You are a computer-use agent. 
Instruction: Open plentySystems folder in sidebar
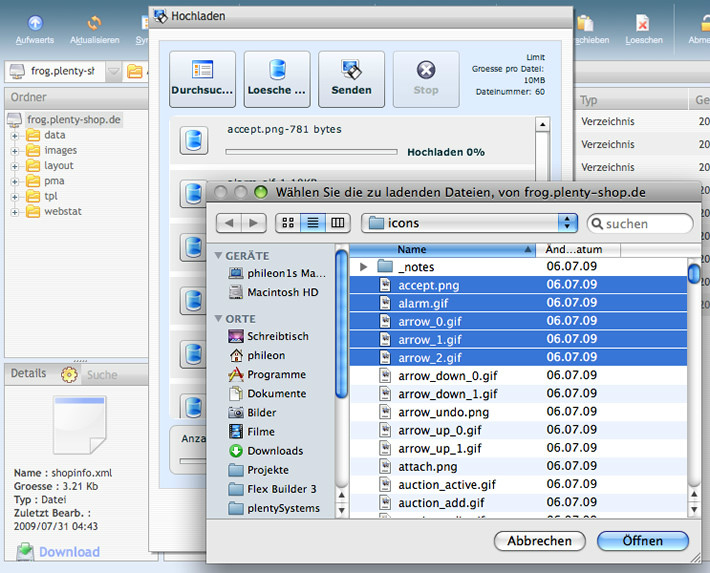point(274,508)
